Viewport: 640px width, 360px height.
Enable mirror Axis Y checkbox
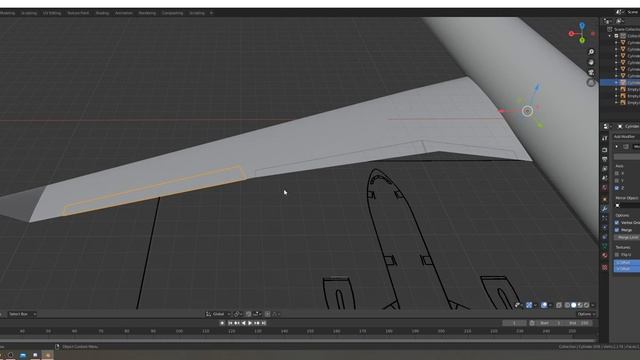coord(617,180)
